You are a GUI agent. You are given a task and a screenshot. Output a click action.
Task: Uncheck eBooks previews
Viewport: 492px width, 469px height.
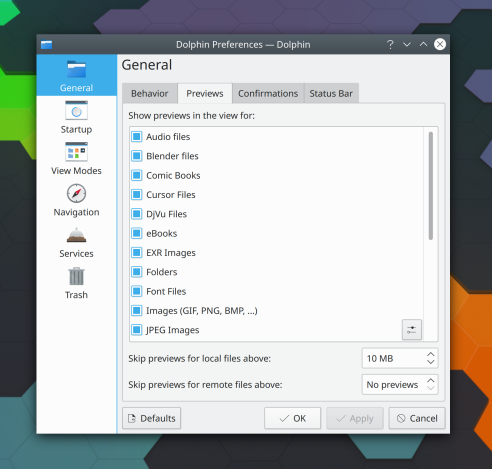point(136,233)
